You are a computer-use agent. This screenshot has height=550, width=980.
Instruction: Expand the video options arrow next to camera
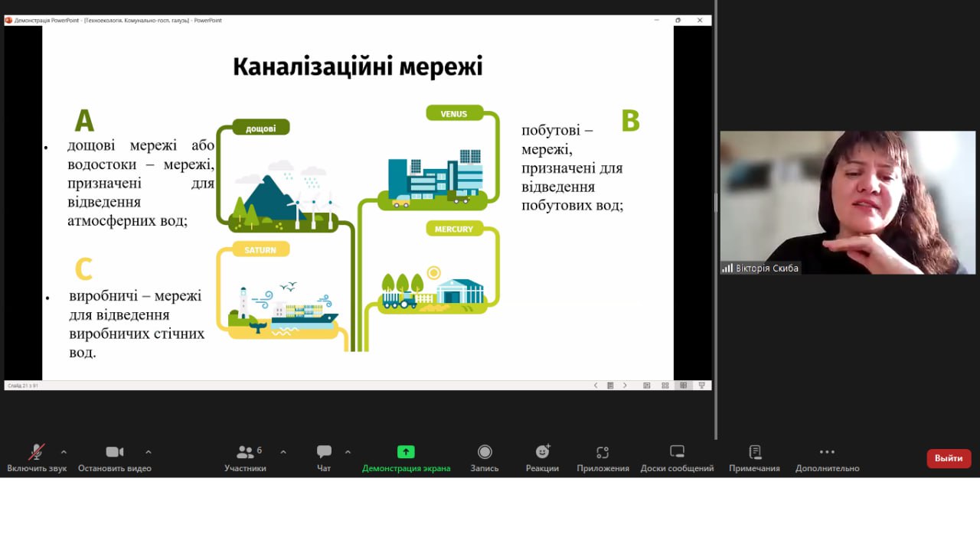click(149, 452)
